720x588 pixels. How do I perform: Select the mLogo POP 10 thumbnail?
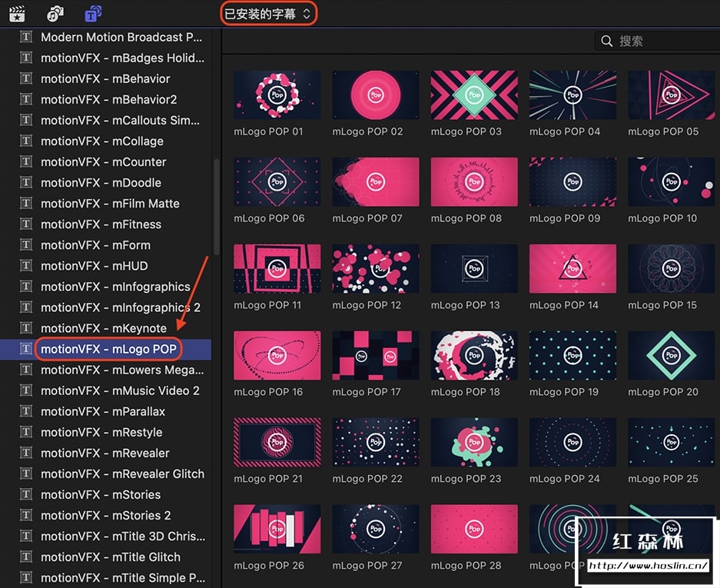tap(672, 182)
